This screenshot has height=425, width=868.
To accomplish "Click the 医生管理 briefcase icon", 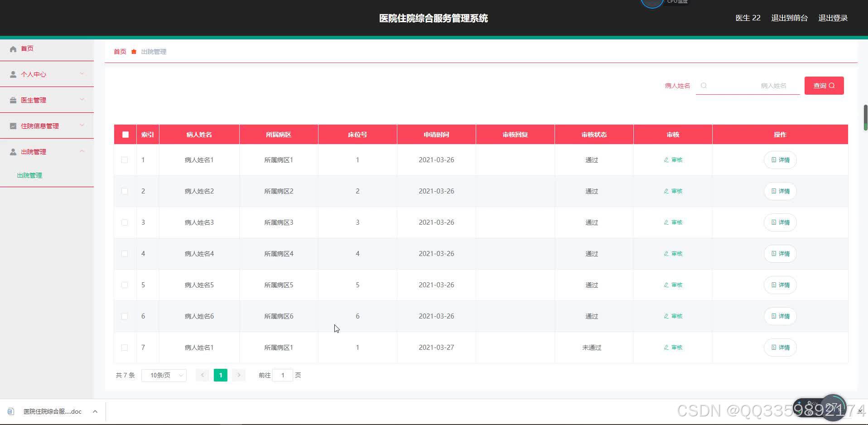I will 13,100.
